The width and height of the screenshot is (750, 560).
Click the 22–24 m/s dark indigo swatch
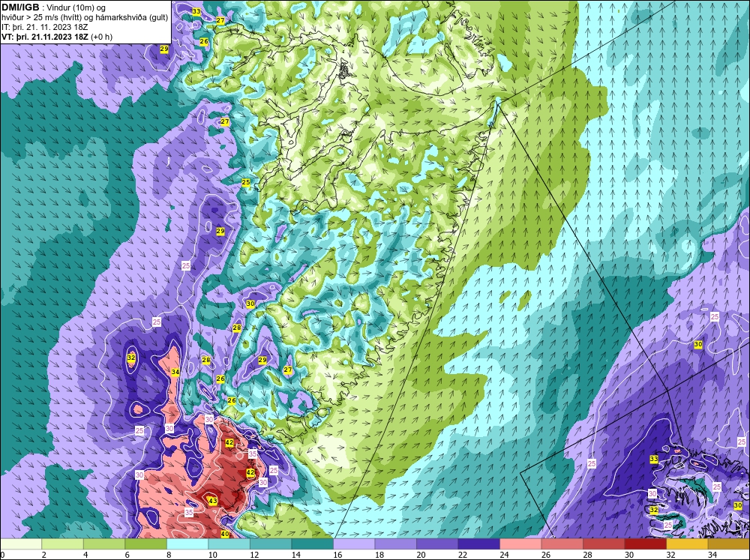coord(478,544)
